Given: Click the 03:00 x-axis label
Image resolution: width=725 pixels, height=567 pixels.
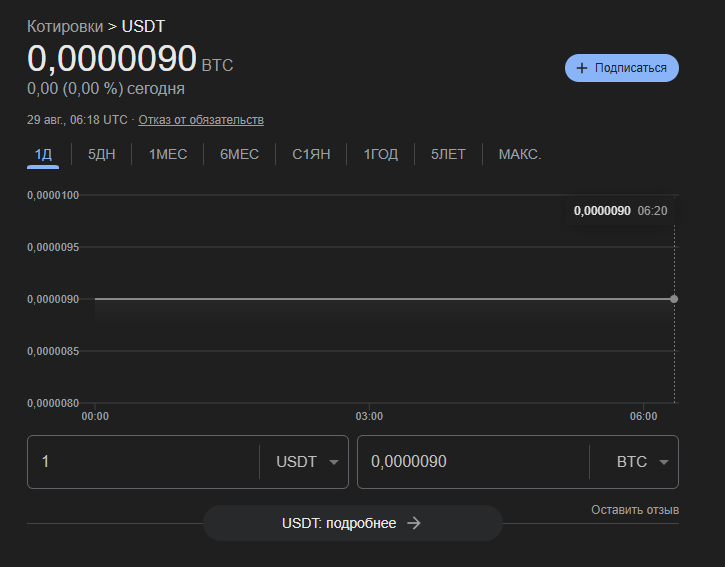Looking at the screenshot, I should pos(369,416).
